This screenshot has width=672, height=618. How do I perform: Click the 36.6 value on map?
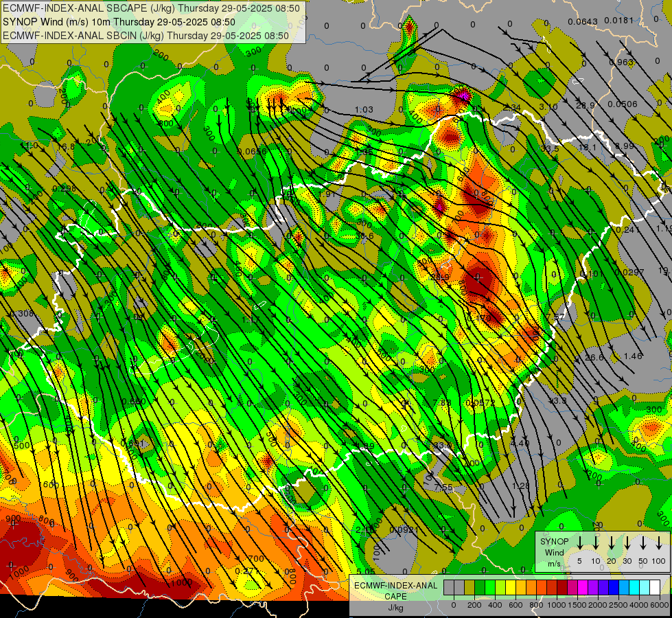[364, 236]
